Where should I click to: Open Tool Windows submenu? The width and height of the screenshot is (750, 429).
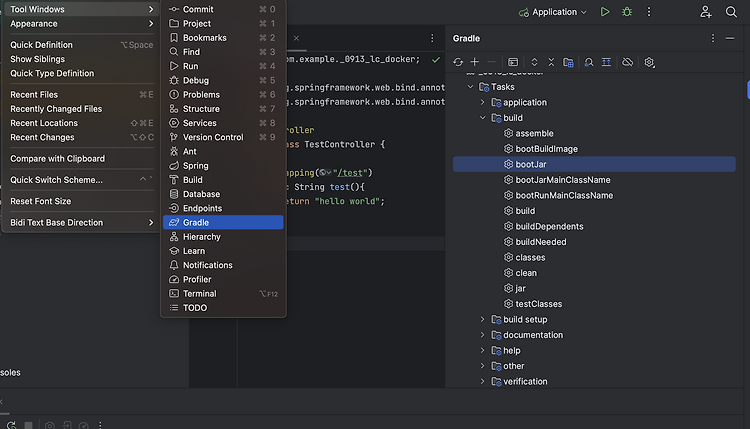[82, 9]
